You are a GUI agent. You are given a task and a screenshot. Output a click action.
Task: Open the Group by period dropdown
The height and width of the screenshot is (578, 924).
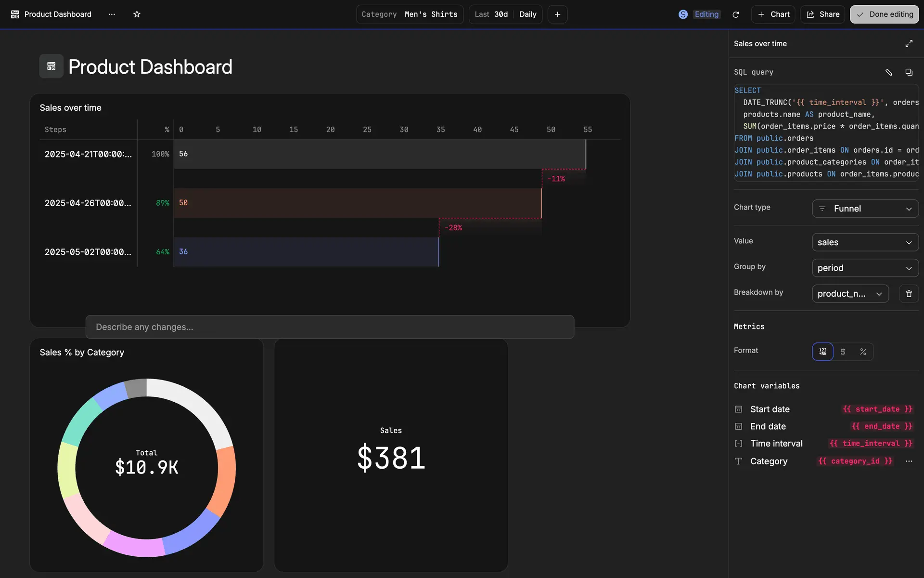[865, 268]
